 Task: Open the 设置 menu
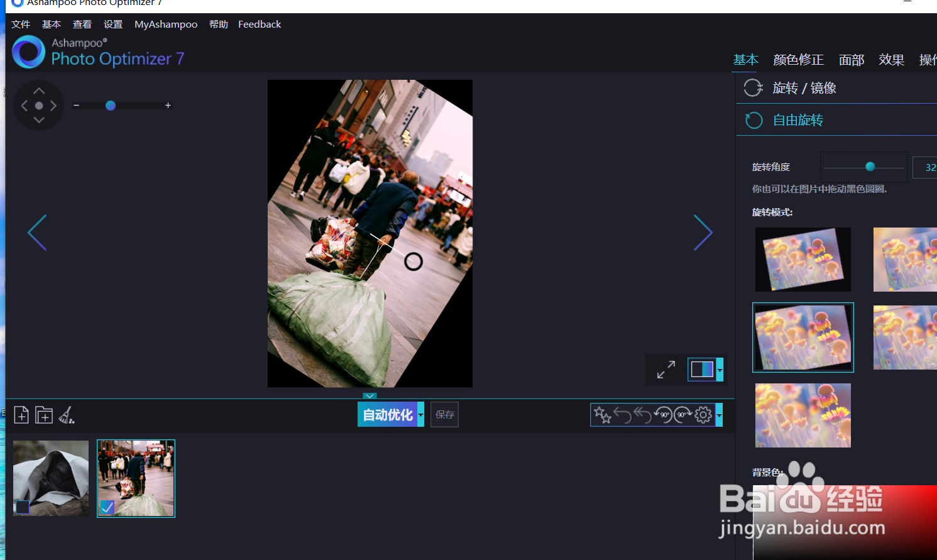(113, 25)
